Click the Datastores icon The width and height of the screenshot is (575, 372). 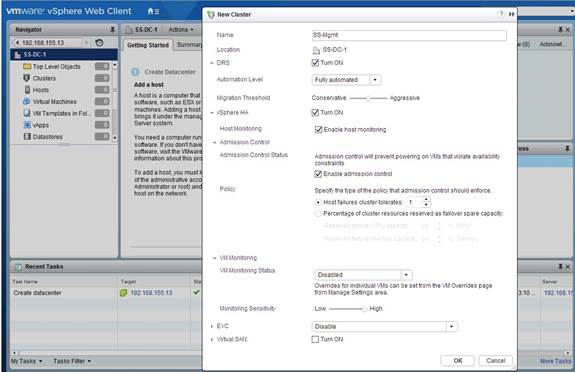[27, 137]
